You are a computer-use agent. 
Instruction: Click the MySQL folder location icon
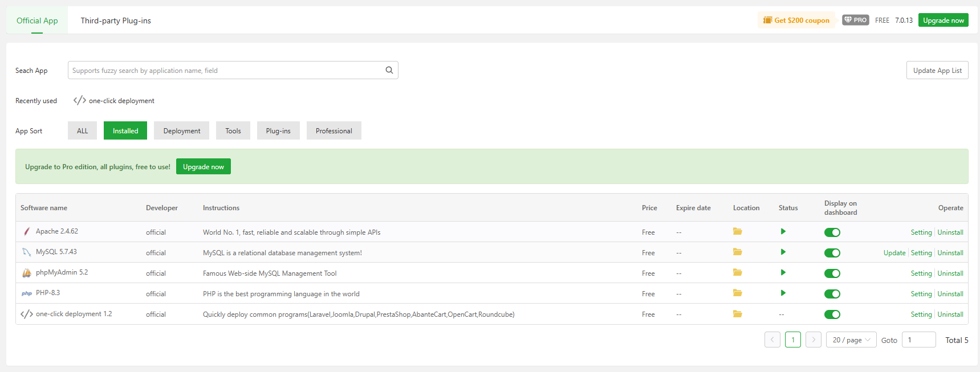click(x=737, y=252)
